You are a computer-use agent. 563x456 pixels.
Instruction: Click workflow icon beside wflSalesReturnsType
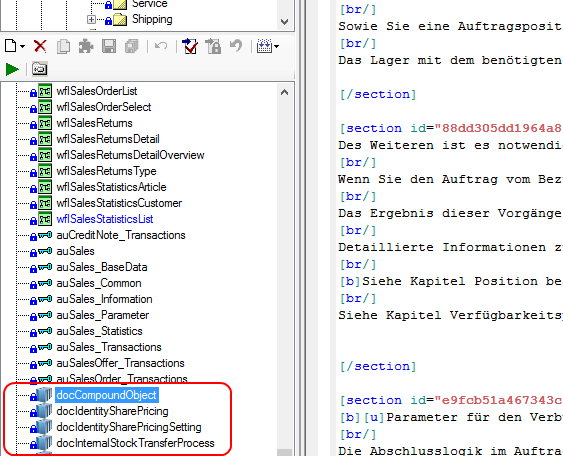(x=45, y=171)
